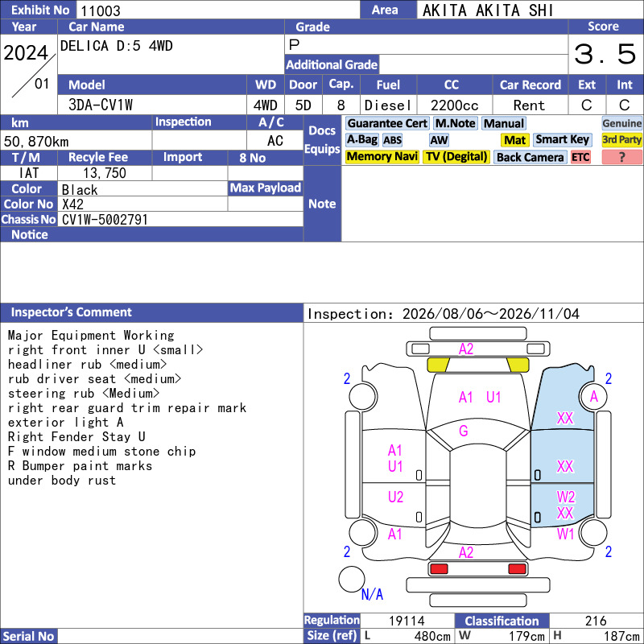644x644 pixels.
Task: Click car name DELICA D:5 4WD
Action: [x=116, y=46]
